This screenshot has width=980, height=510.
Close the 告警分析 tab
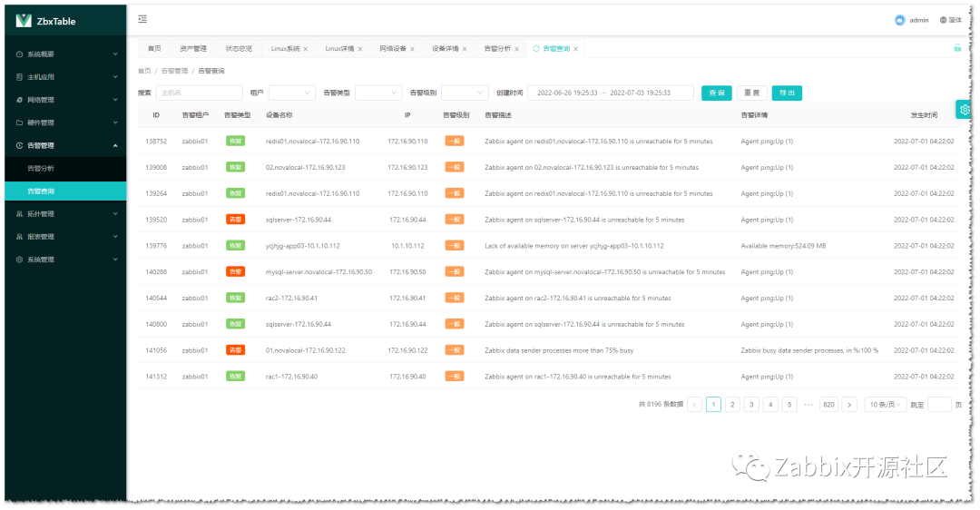coord(517,49)
